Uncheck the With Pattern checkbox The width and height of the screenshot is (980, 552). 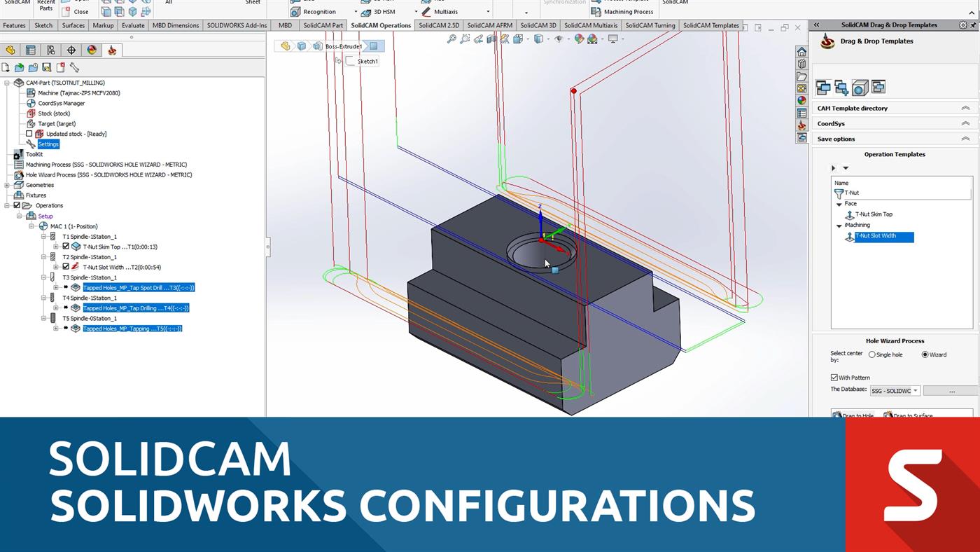point(834,377)
